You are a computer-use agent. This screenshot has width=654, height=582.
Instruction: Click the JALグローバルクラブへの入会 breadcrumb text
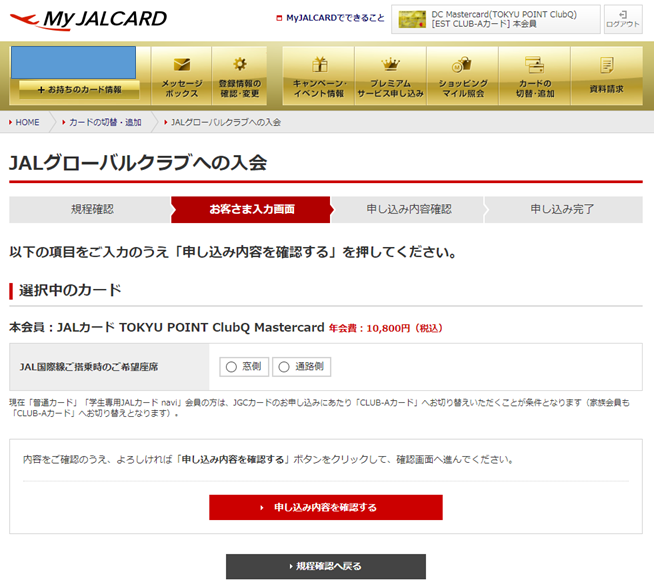coord(226,122)
